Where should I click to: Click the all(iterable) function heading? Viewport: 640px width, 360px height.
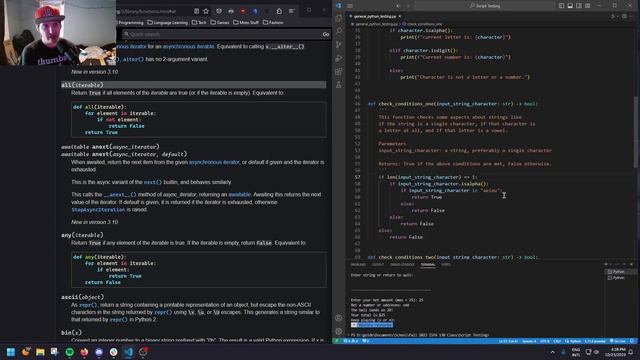tap(82, 85)
